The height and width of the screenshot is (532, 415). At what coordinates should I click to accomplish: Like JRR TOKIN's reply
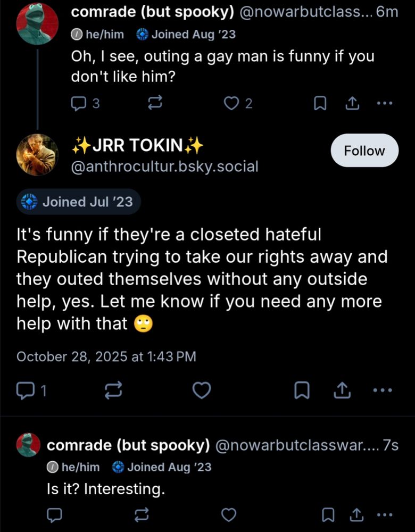click(x=201, y=390)
